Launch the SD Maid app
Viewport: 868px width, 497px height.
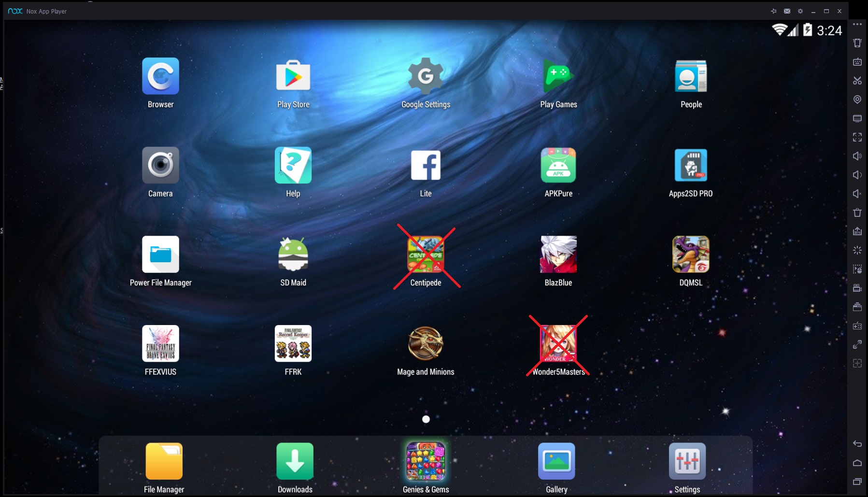click(x=293, y=255)
